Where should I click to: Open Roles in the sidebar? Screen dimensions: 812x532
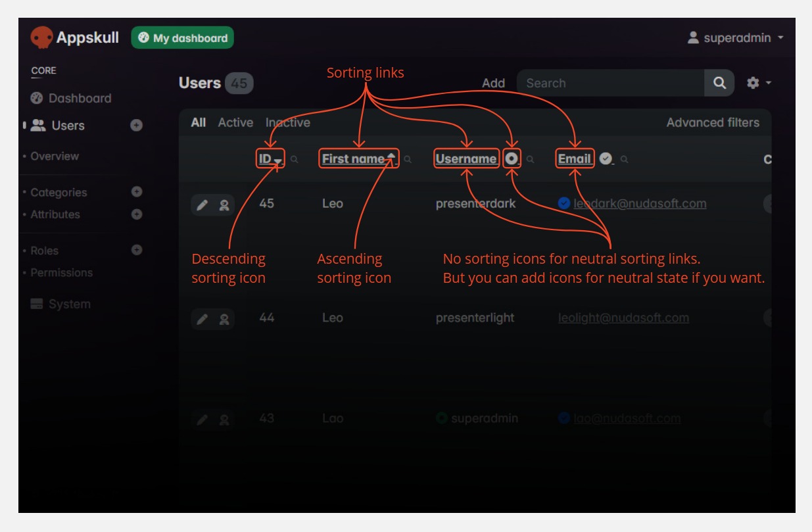point(44,251)
